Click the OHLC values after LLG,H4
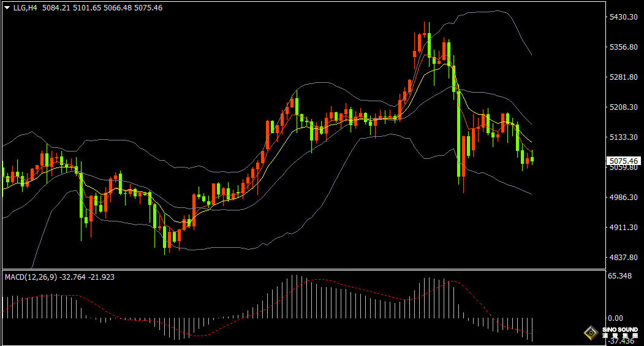This screenshot has width=644, height=346. [102, 8]
